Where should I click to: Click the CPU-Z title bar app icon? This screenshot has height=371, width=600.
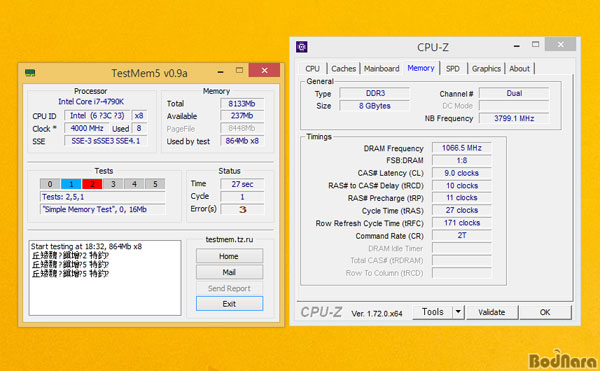[302, 47]
